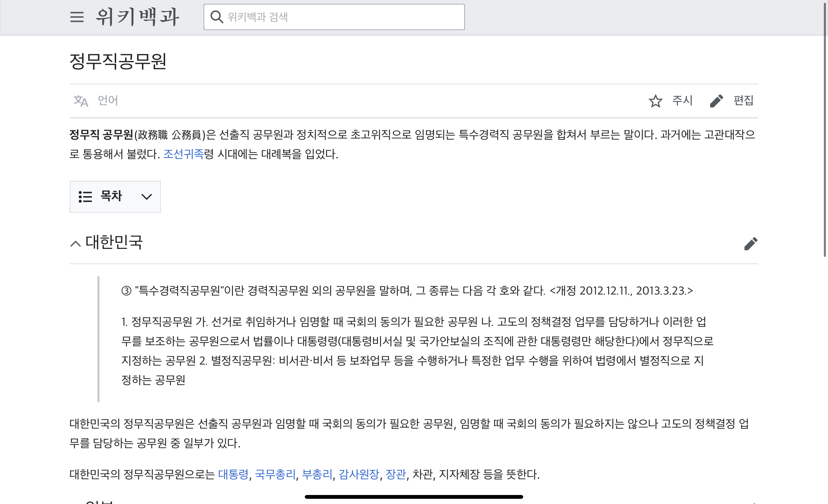Edit the 대한민국 section via pencil icon
This screenshot has height=504, width=828.
point(751,244)
